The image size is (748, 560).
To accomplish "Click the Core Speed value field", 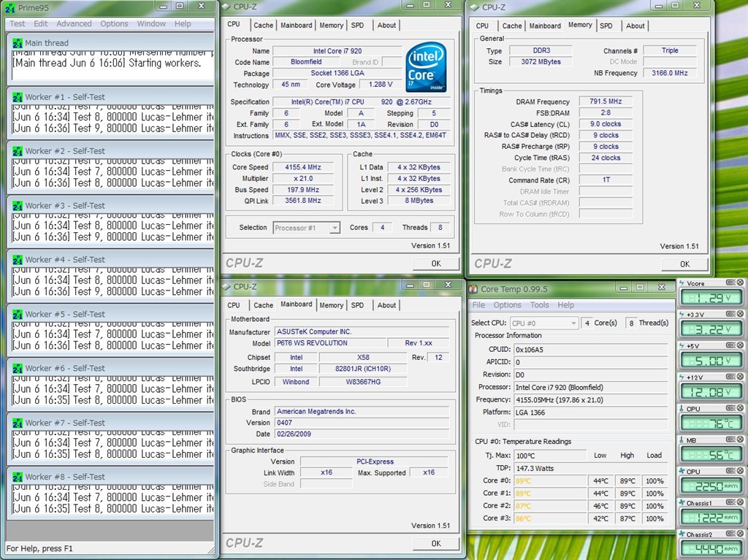I will tap(303, 167).
